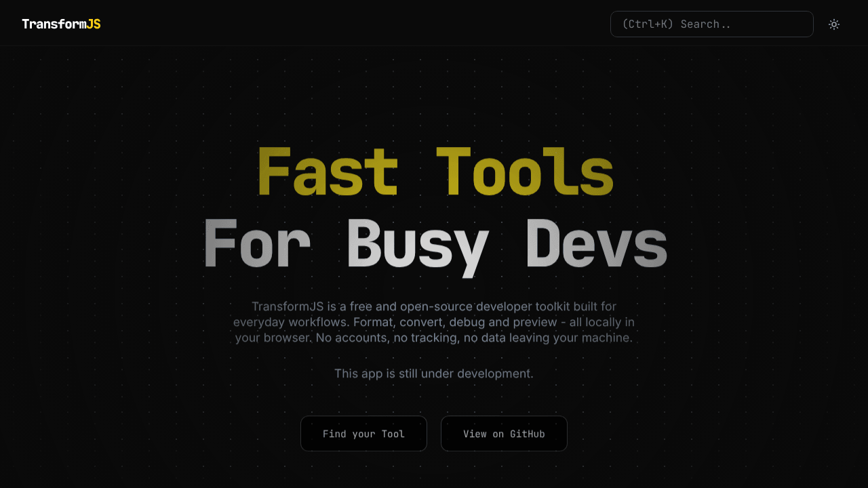The height and width of the screenshot is (488, 868).
Task: Select the 'This app is still under development.' notice
Action: [434, 373]
